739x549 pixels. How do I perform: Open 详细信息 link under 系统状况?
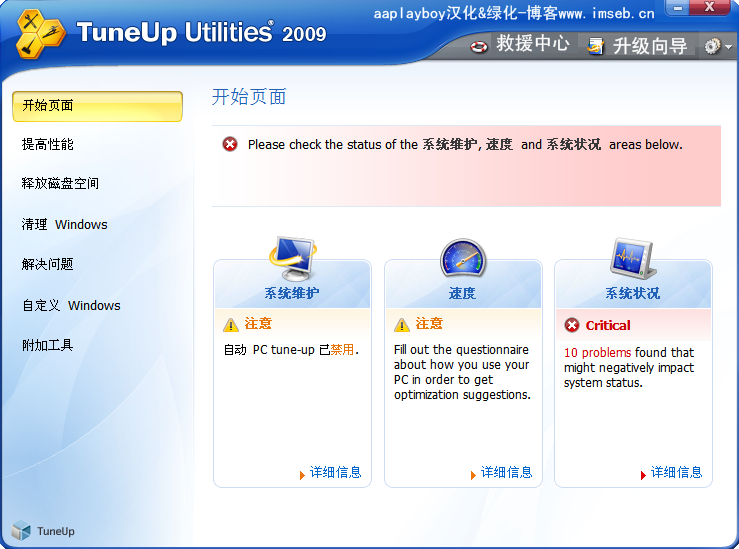coord(676,472)
